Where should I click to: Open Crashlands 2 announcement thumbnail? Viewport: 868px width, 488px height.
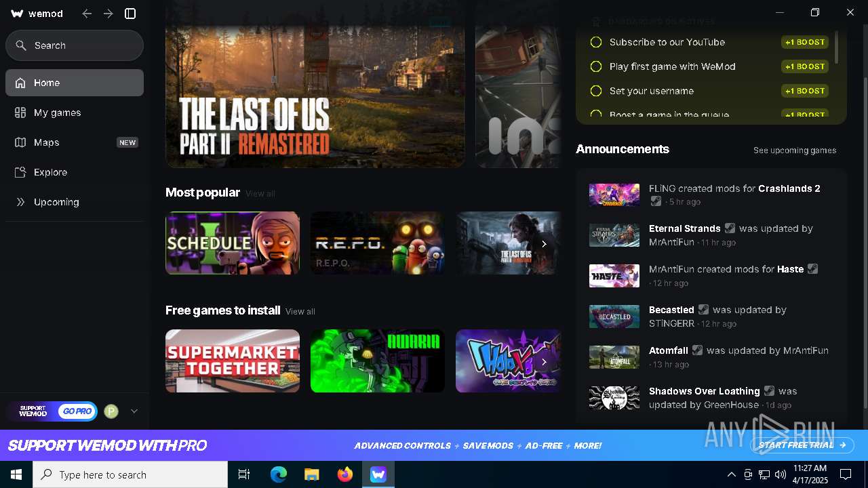(614, 195)
